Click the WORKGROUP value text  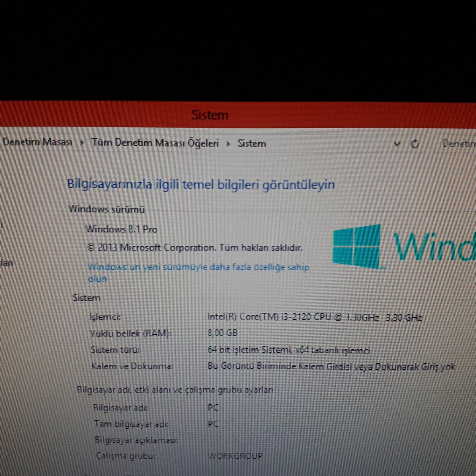coord(235,456)
